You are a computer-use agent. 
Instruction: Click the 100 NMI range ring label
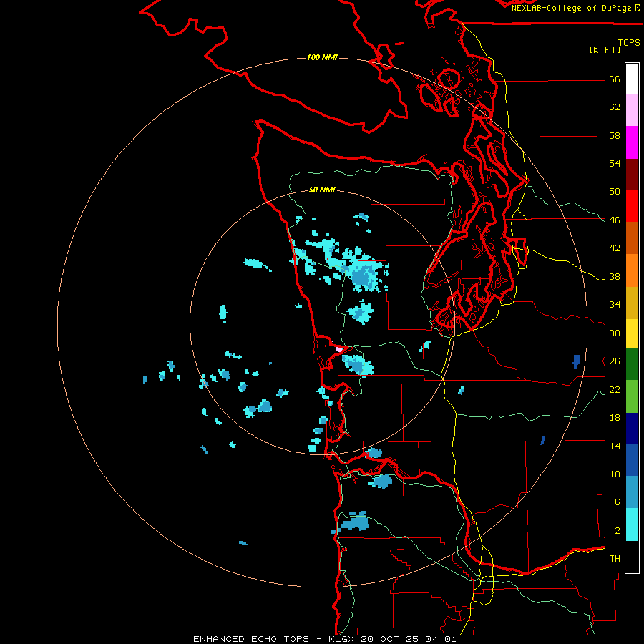(322, 57)
